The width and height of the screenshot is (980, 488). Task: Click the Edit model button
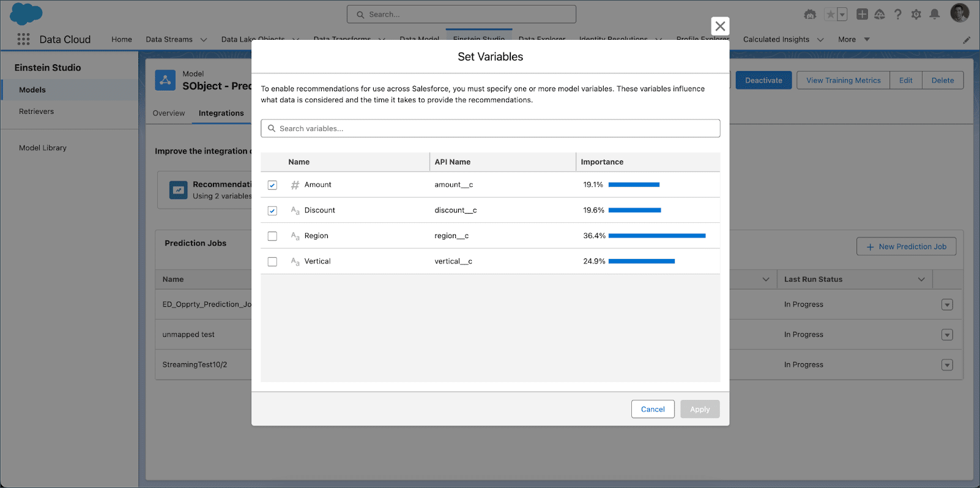[905, 80]
